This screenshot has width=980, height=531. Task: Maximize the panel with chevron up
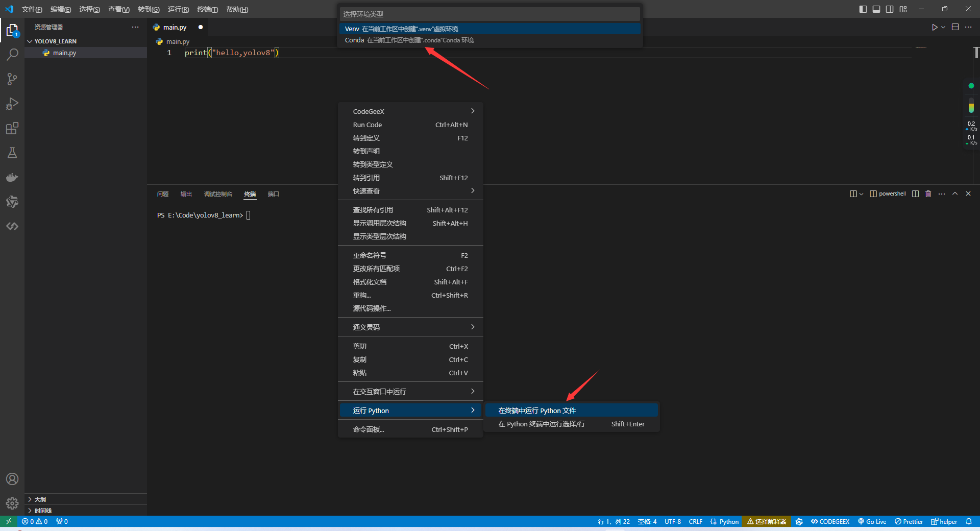[955, 194]
